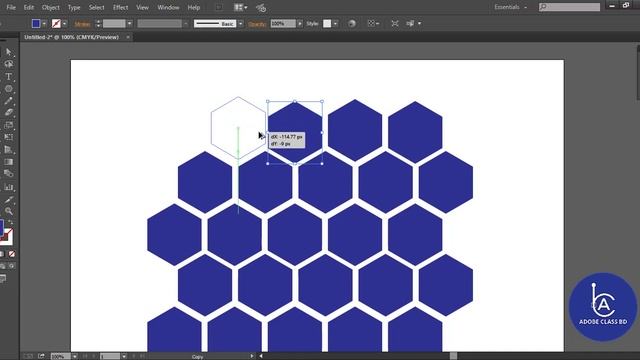Click the stroke color none swatch

coord(56,24)
